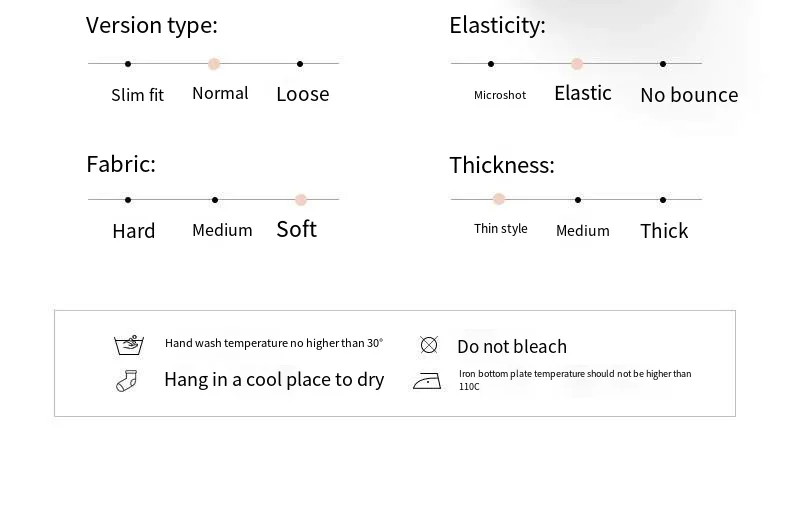Click the highlighted Thin style marker

point(499,199)
